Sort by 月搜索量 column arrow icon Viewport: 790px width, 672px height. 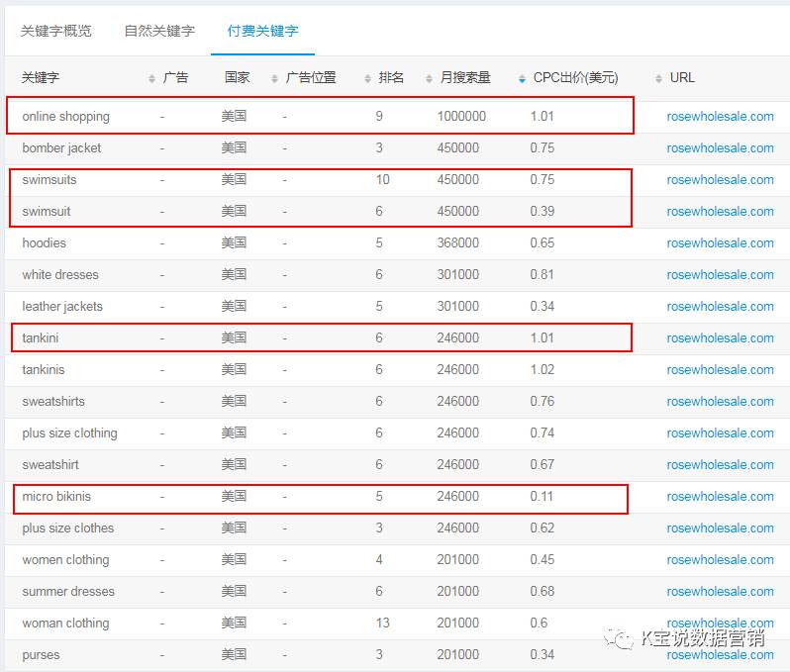tap(522, 78)
